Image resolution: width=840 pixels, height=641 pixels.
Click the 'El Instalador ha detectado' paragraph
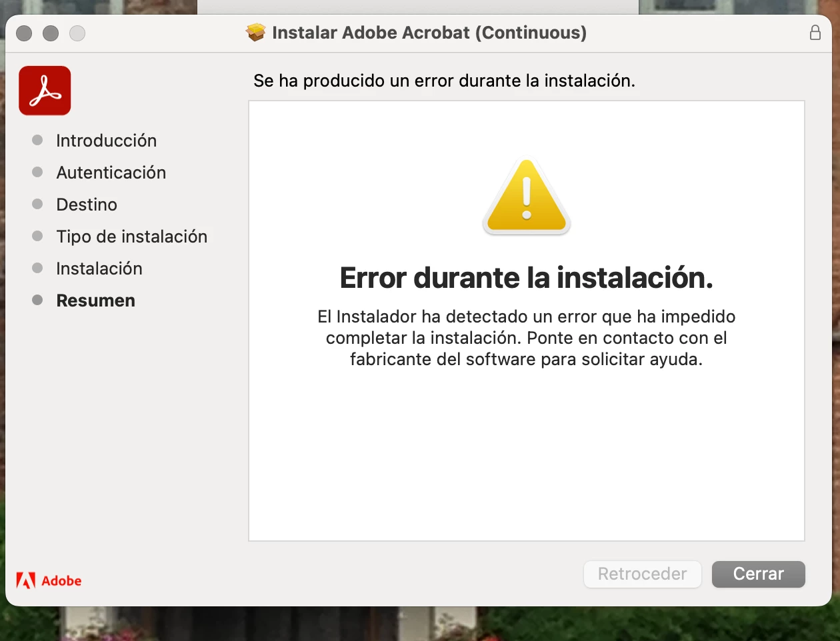click(526, 338)
